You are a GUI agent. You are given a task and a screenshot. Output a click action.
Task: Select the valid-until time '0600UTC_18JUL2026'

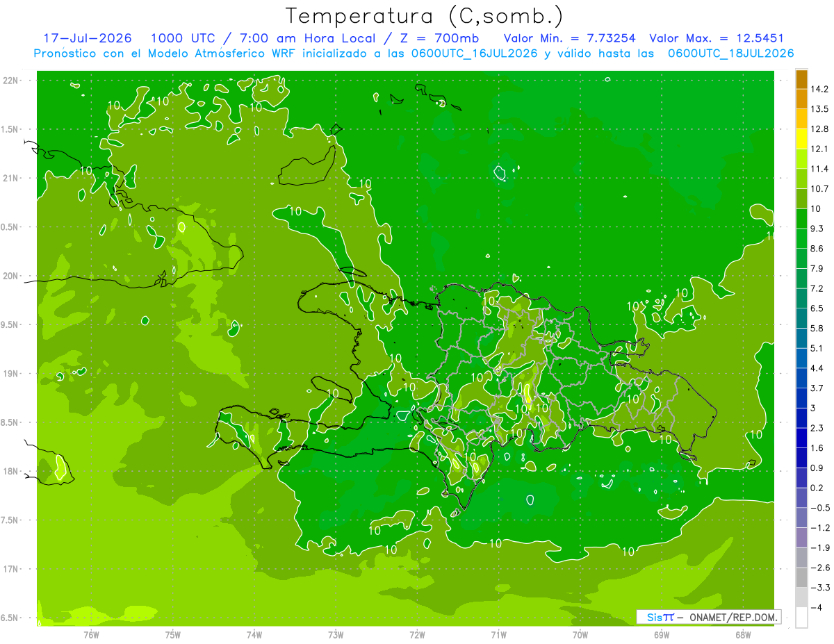pos(730,53)
